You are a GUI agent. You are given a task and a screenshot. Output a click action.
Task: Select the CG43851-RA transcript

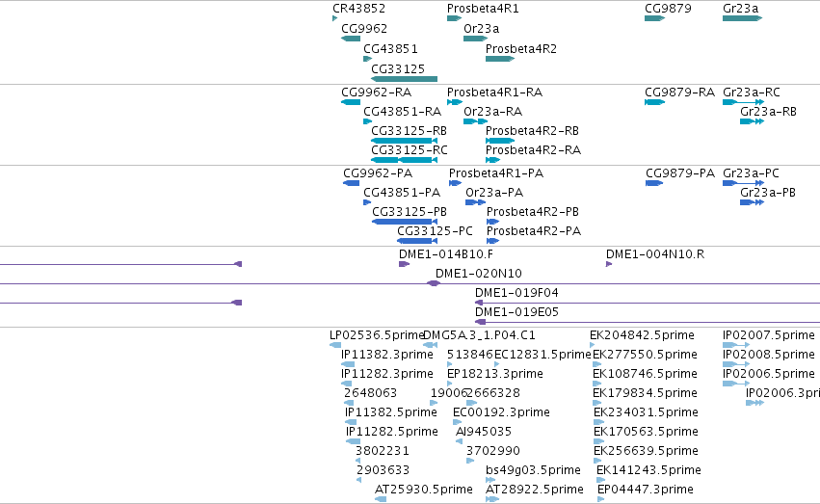[x=402, y=112]
